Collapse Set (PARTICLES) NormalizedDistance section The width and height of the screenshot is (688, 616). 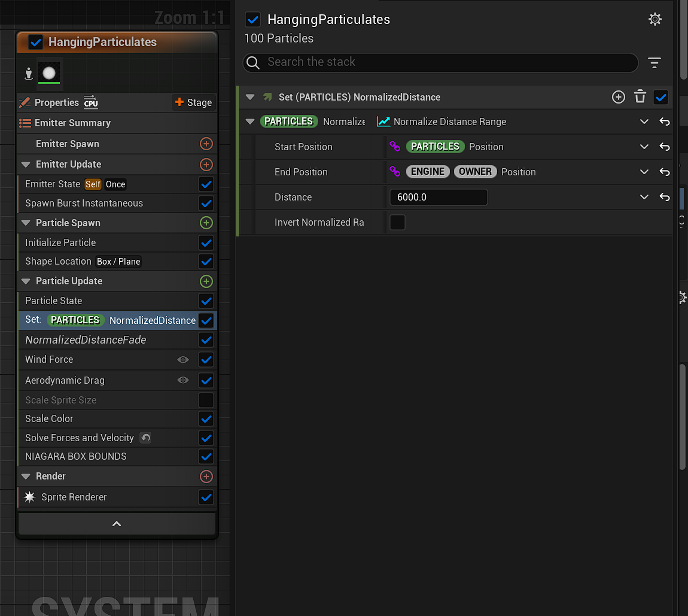click(x=250, y=97)
